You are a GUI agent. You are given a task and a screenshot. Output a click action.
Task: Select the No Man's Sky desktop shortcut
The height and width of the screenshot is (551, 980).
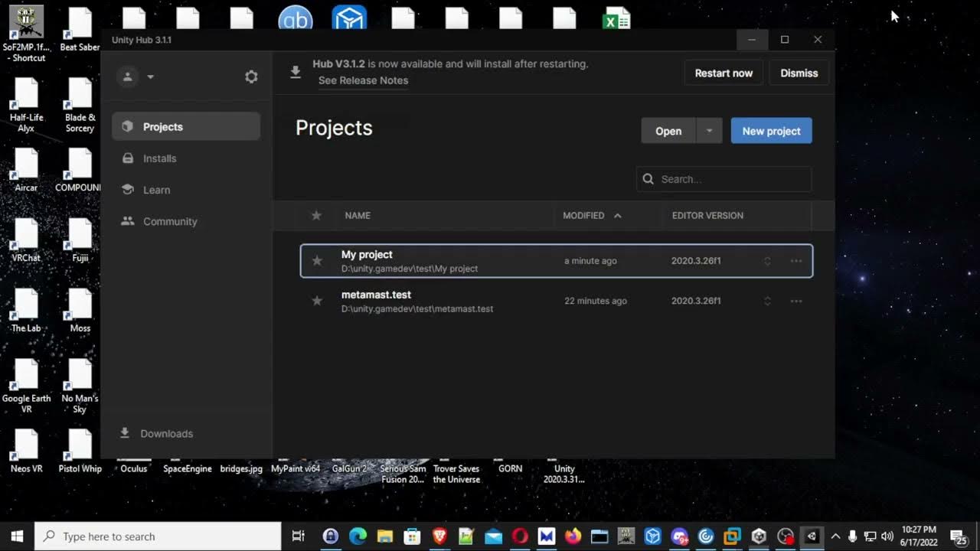point(80,386)
